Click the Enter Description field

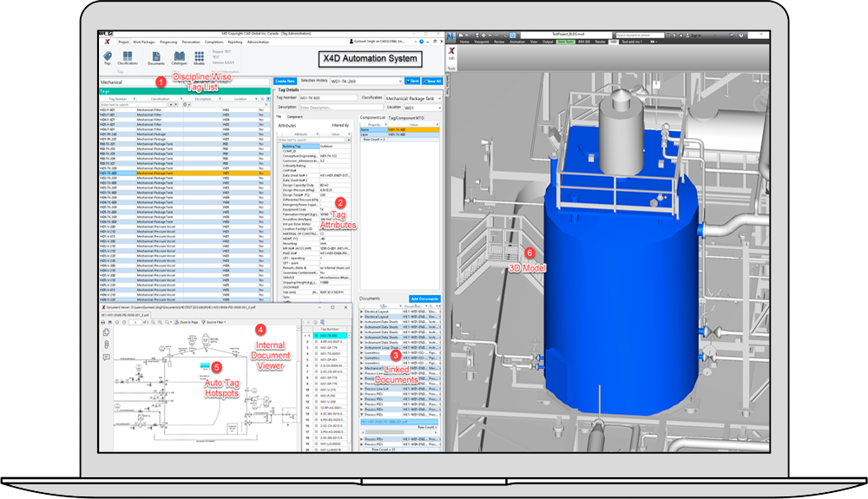341,108
